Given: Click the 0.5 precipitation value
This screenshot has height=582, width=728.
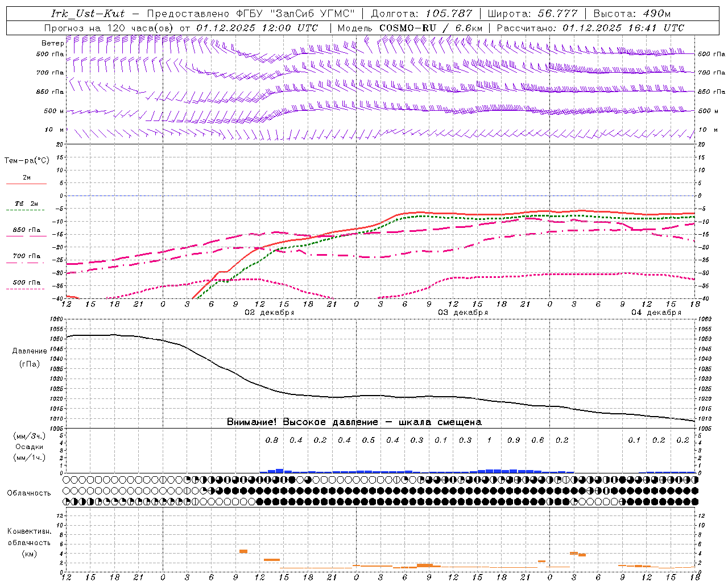Looking at the screenshot, I should click(369, 440).
